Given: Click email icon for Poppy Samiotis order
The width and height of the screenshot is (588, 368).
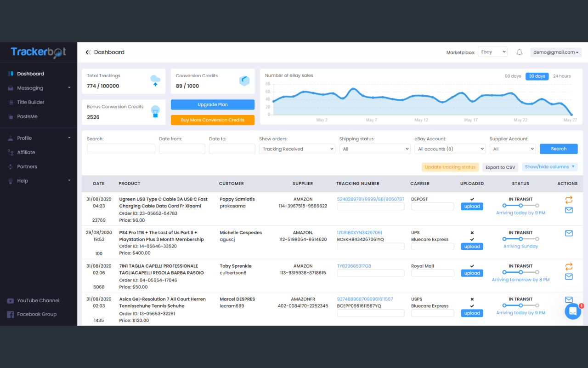Looking at the screenshot, I should pos(569,210).
